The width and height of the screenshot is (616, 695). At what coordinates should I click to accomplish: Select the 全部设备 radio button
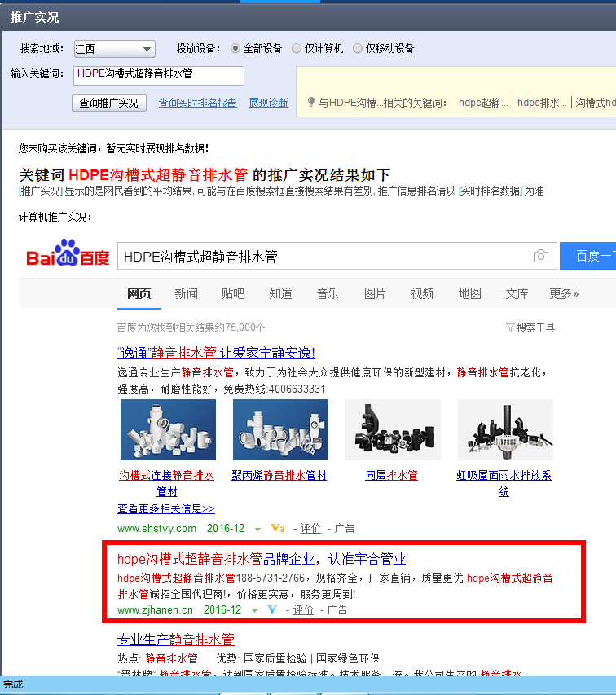[x=235, y=48]
